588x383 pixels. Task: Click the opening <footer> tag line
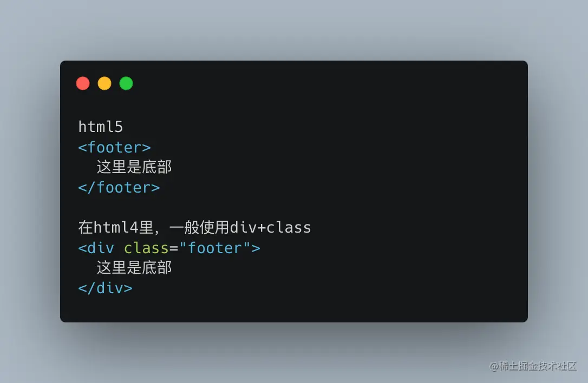tap(114, 147)
